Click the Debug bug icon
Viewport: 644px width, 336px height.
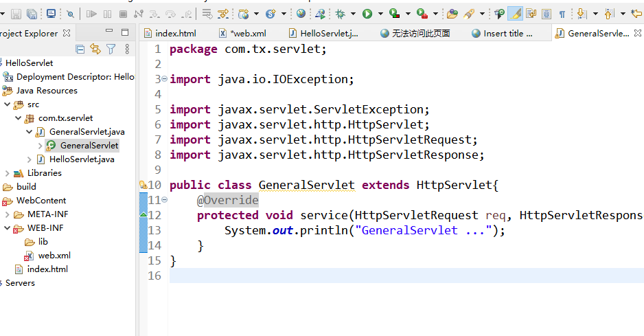point(341,14)
